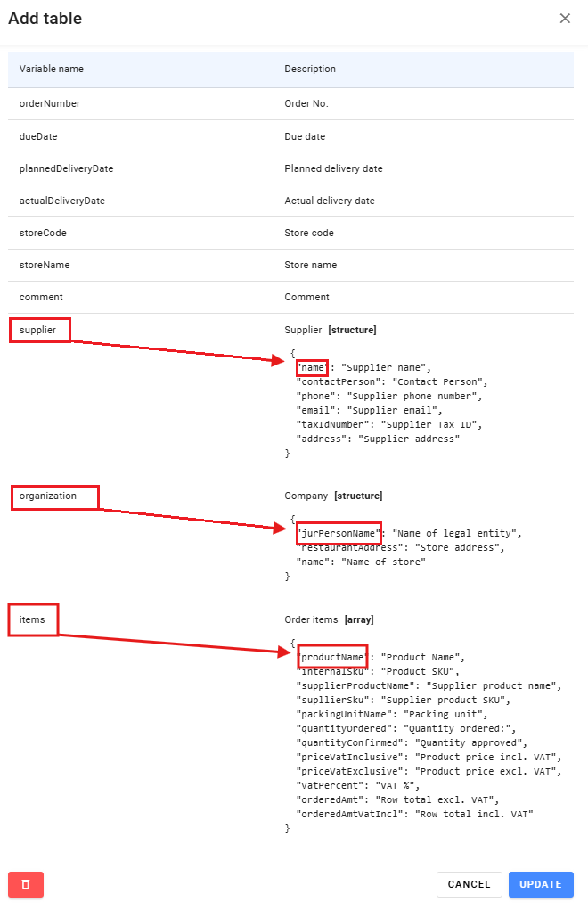Click the productName key in Order items
Image resolution: width=588 pixels, height=910 pixels.
333,657
